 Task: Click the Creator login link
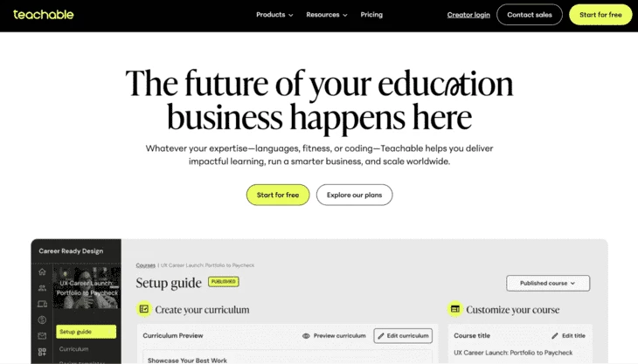coord(468,15)
